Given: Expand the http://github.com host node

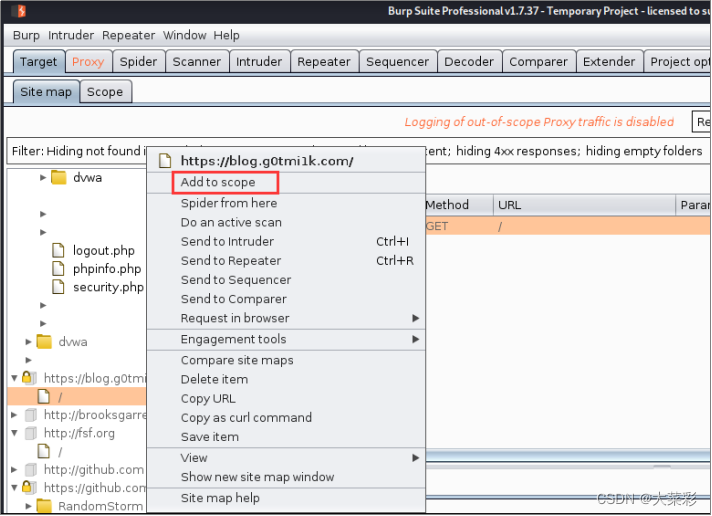Looking at the screenshot, I should coord(14,469).
